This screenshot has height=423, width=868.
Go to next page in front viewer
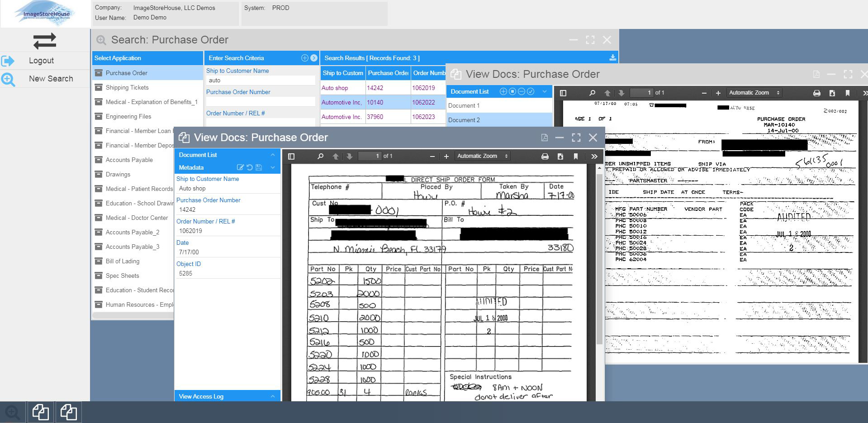tap(349, 156)
